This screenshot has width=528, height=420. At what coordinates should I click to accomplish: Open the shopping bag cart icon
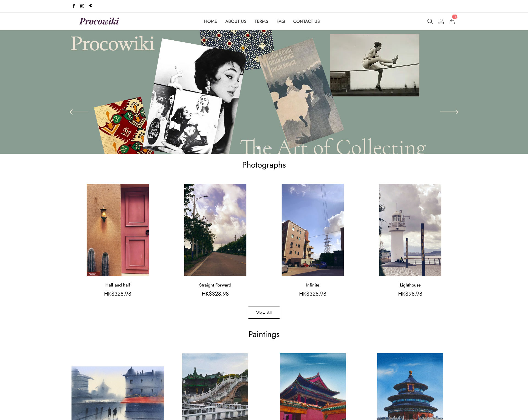pos(452,21)
